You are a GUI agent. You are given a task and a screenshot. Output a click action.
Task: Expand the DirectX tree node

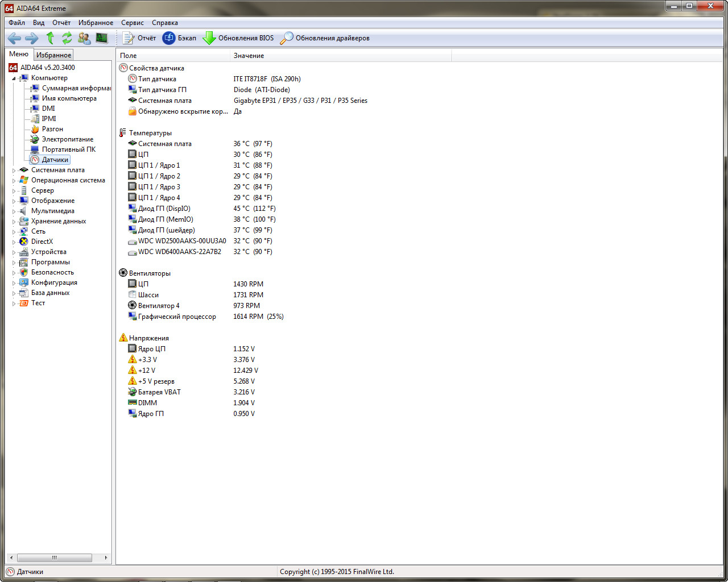14,242
